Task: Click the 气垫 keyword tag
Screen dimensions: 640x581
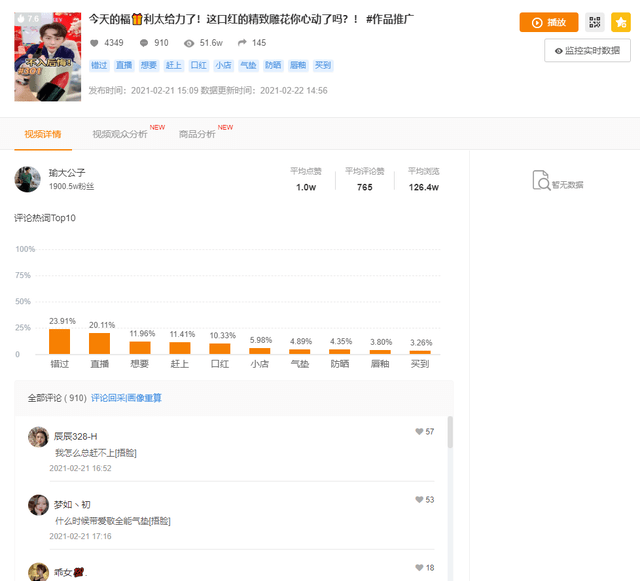Action: coord(248,65)
